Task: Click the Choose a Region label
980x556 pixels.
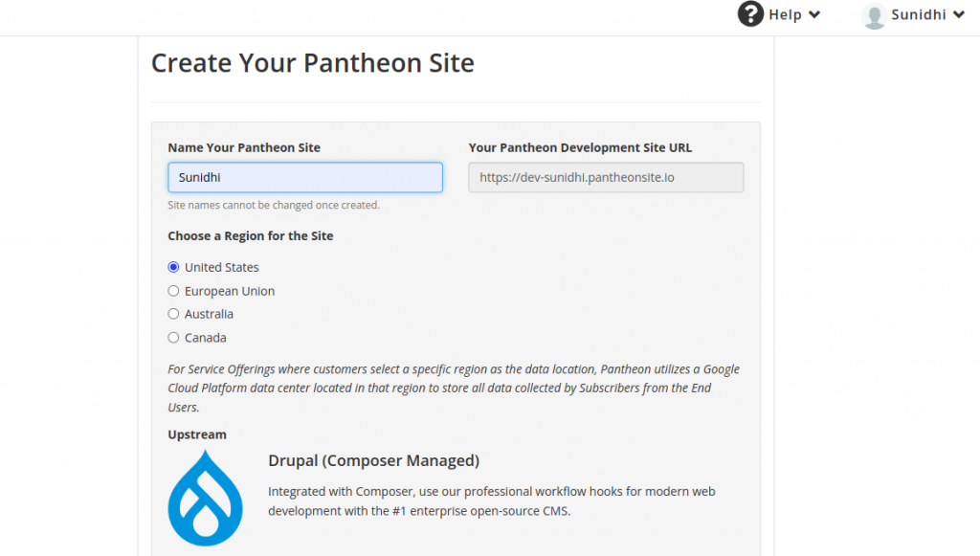Action: click(250, 235)
